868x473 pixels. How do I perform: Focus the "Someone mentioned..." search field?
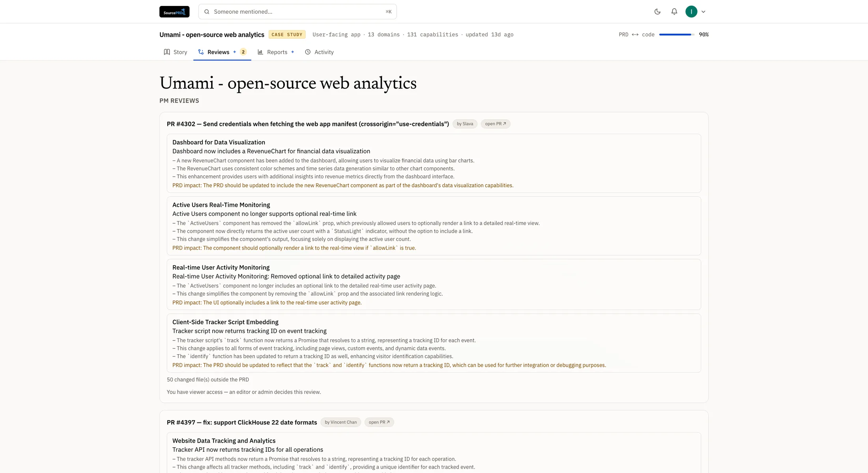click(297, 12)
